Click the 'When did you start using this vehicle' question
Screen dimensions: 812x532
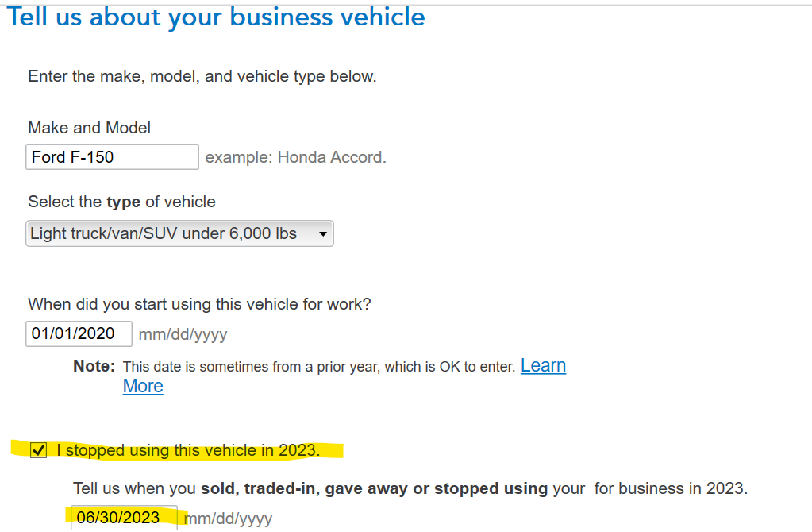click(199, 304)
